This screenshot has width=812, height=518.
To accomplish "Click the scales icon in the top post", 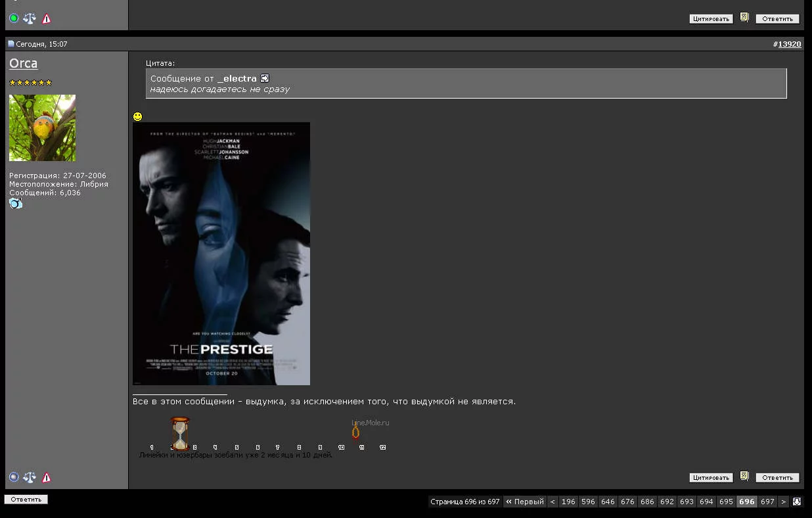I will 30,18.
